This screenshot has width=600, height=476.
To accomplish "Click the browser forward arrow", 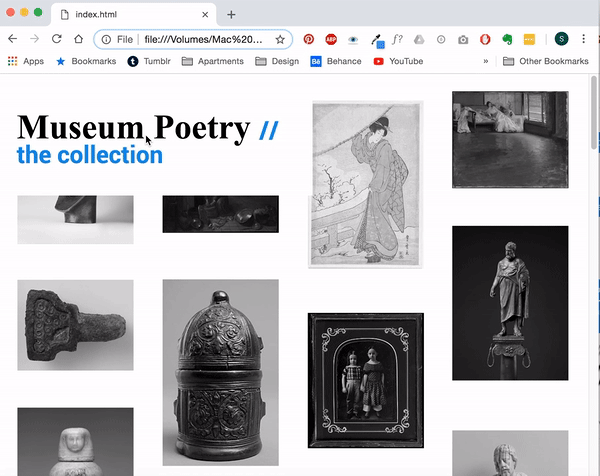I will pyautogui.click(x=34, y=39).
